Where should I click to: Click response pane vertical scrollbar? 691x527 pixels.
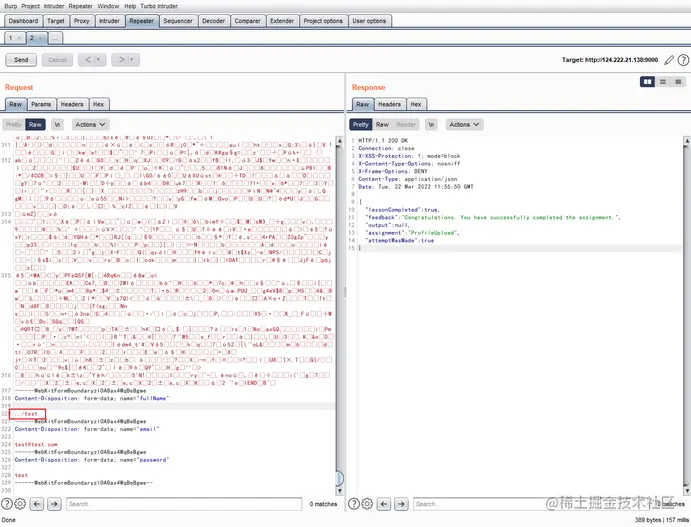click(687, 315)
